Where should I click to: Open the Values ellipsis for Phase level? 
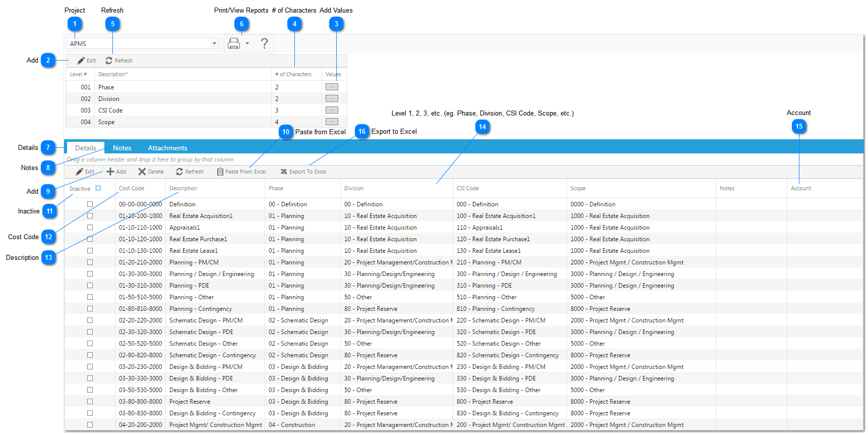[332, 87]
